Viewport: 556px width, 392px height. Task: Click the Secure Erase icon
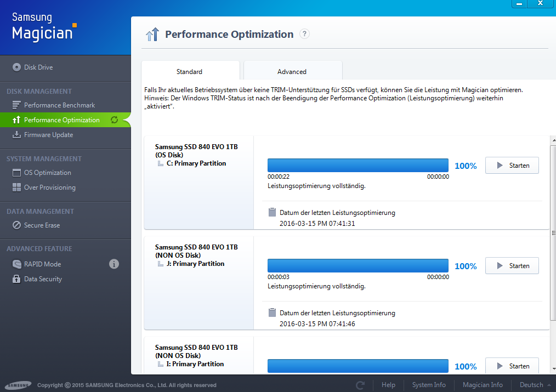16,225
